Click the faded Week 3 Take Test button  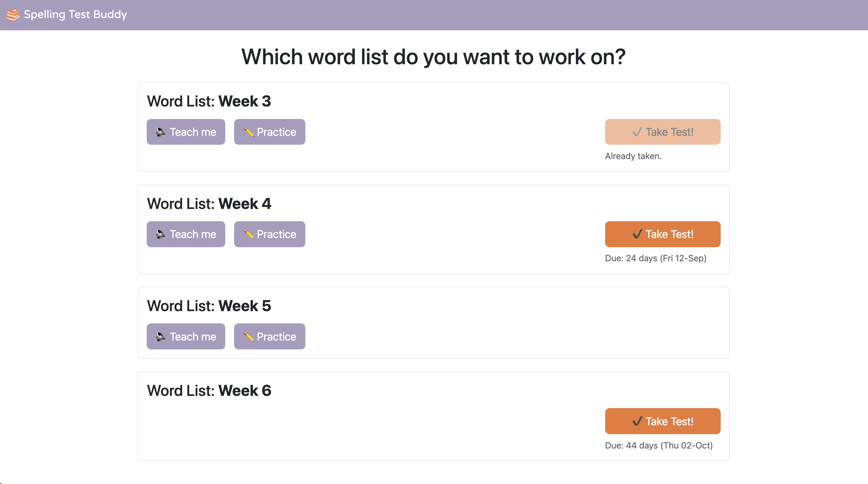pyautogui.click(x=662, y=132)
